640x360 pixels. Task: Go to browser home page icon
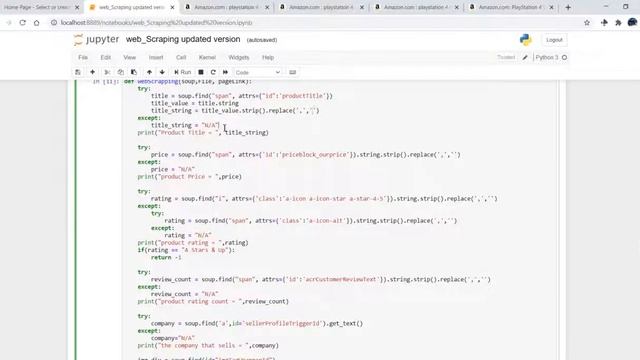(x=37, y=23)
